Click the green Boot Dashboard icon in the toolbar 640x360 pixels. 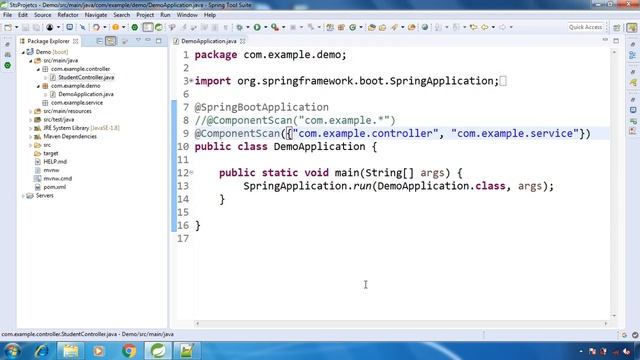(134, 27)
